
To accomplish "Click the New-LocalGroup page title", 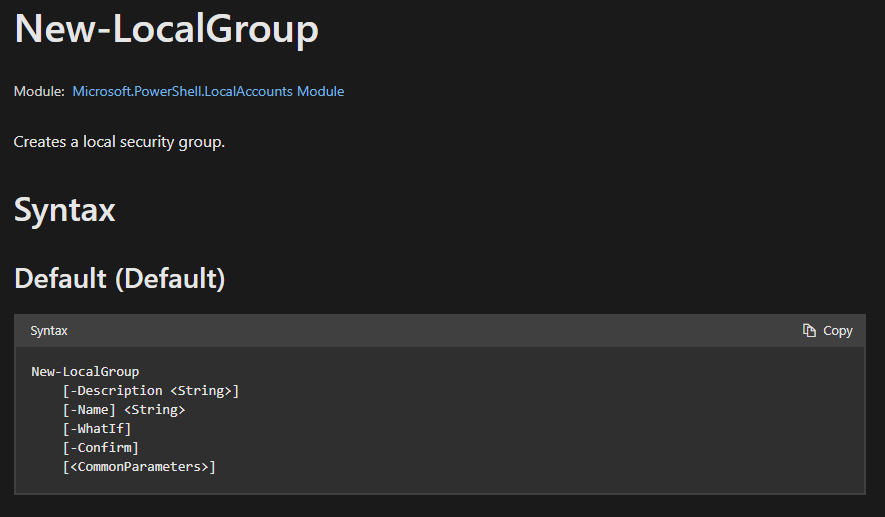I will click(x=166, y=29).
